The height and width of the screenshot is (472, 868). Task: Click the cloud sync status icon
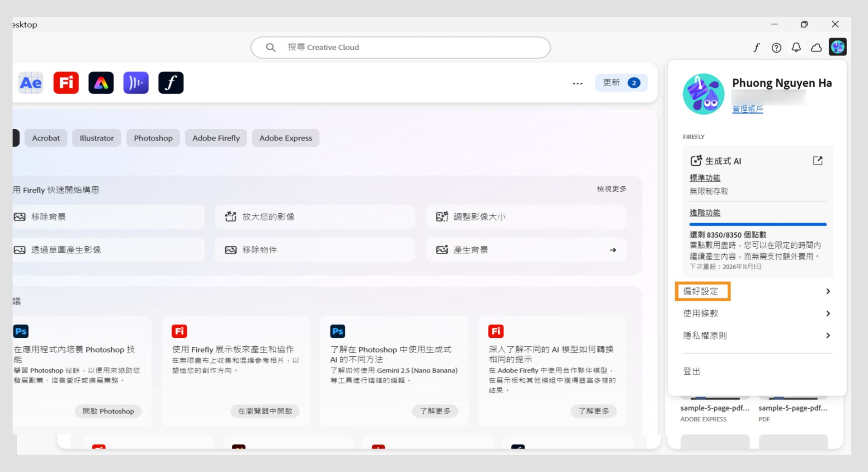tap(816, 47)
